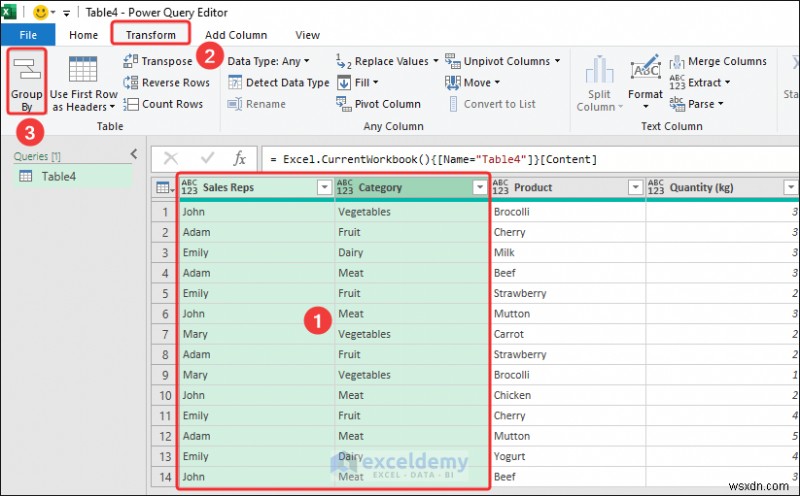Click the Excel app icon in title bar
The width and height of the screenshot is (800, 496).
click(9, 11)
